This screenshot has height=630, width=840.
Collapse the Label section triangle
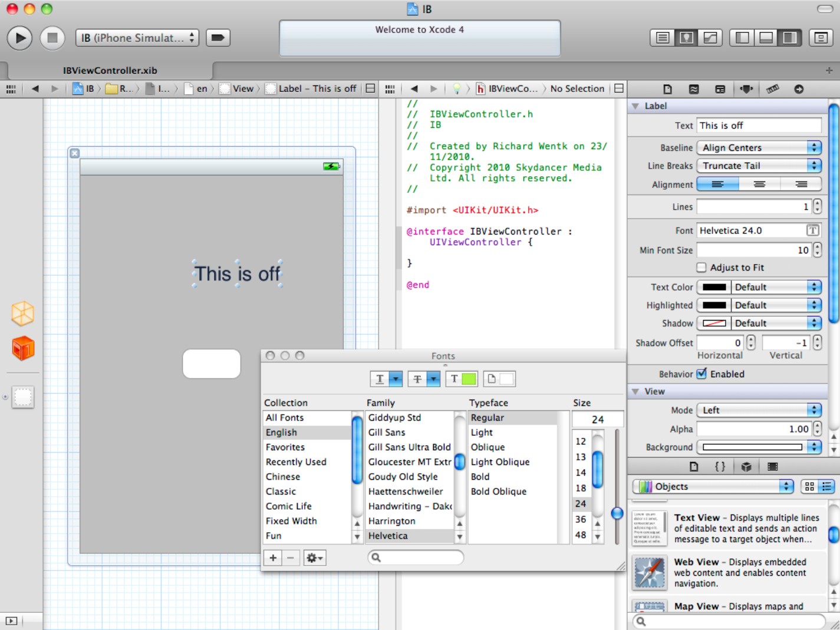pyautogui.click(x=635, y=106)
